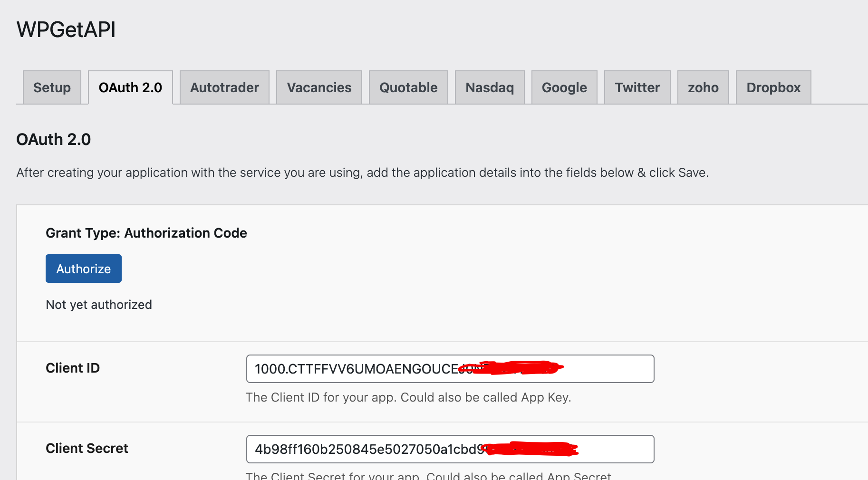Click the WPGetAPI page heading
Viewport: 868px width, 480px height.
click(x=66, y=29)
